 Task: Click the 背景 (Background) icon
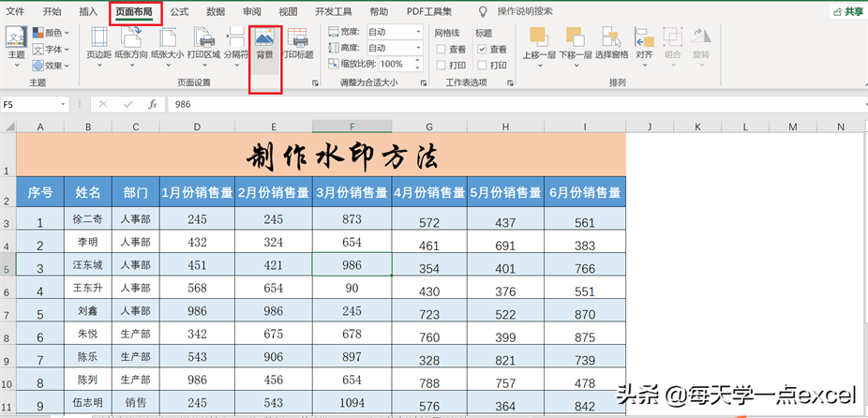point(265,43)
